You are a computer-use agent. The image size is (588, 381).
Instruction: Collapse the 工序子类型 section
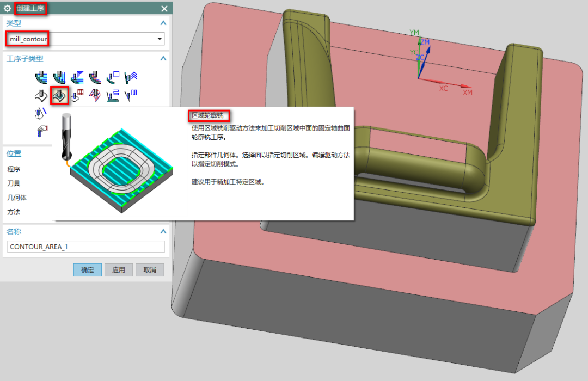pos(163,58)
